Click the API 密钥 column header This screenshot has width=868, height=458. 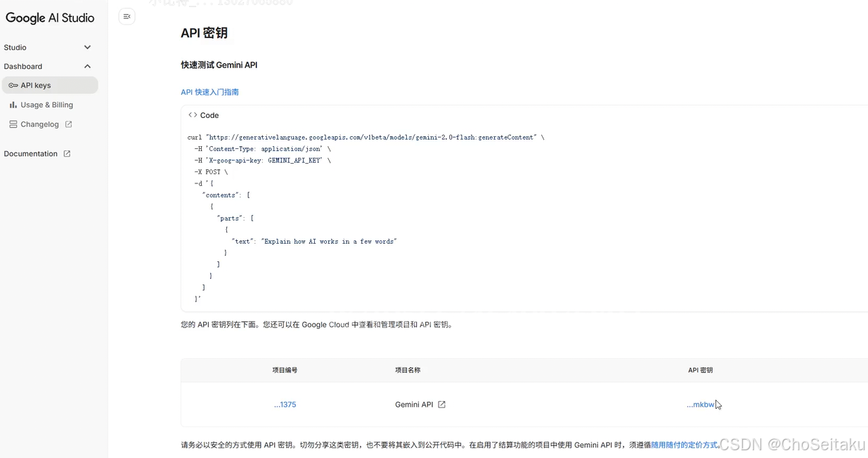700,370
